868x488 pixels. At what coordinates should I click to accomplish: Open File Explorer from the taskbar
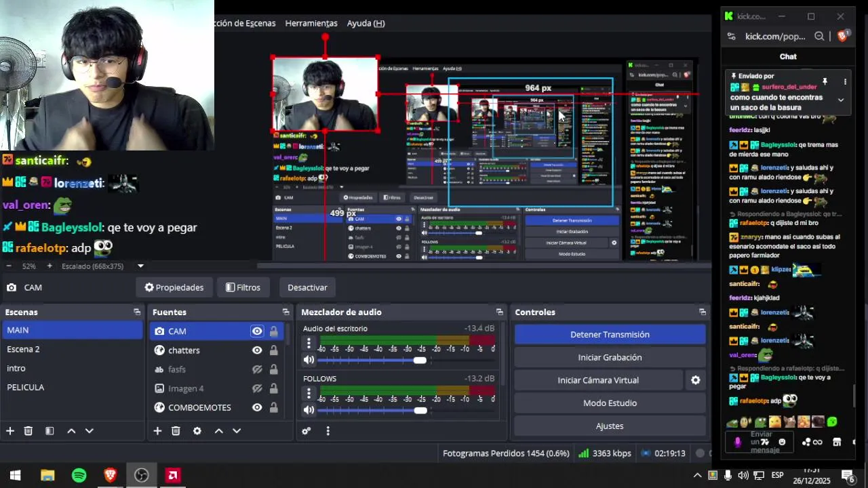point(47,475)
